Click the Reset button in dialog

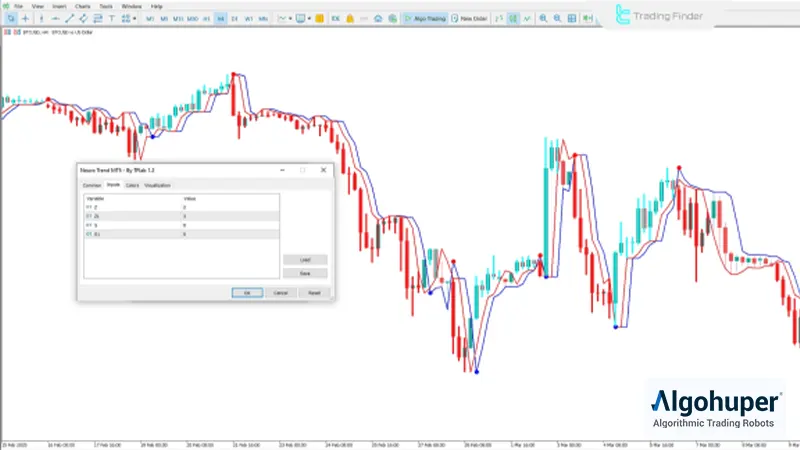(314, 293)
